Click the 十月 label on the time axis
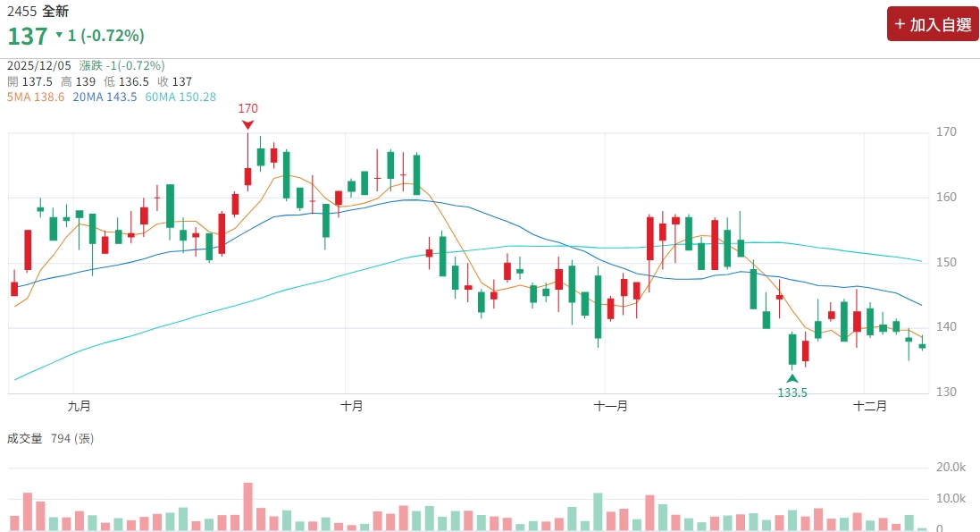980x532 pixels. coord(352,406)
